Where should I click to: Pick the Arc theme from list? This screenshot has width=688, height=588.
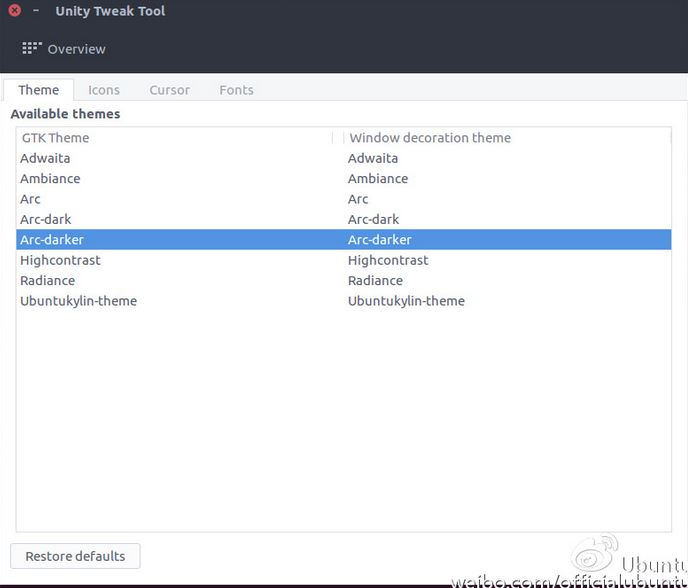(x=30, y=199)
